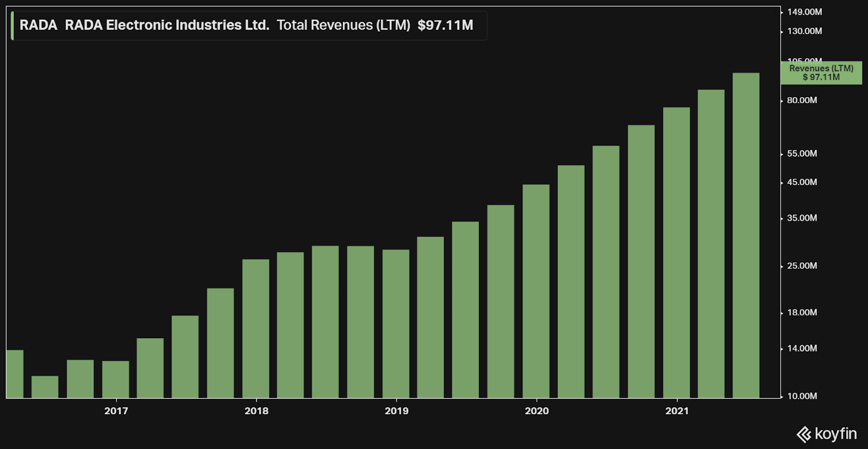Screen dimensions: 868x449
Task: Click the tallest, latest revenue bar
Action: 746,236
